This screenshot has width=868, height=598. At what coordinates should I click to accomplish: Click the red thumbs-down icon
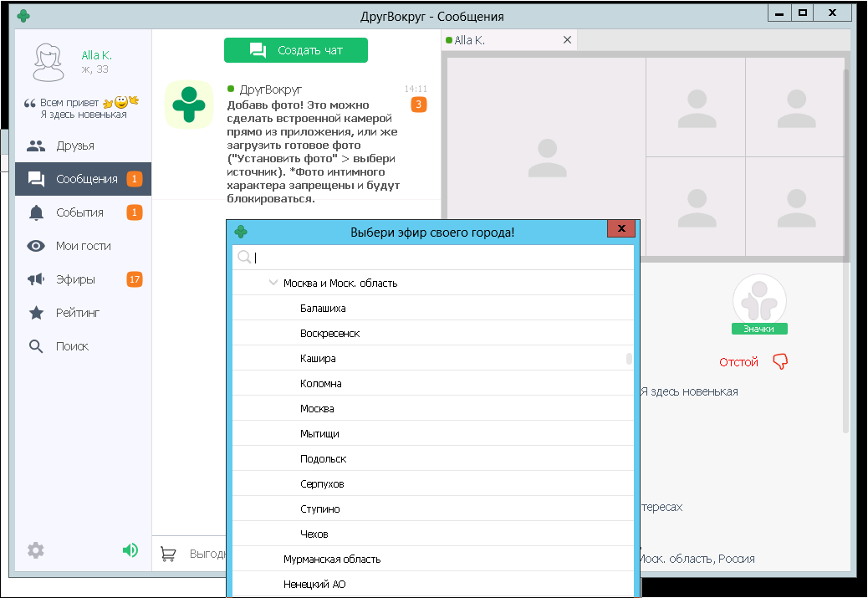[780, 361]
